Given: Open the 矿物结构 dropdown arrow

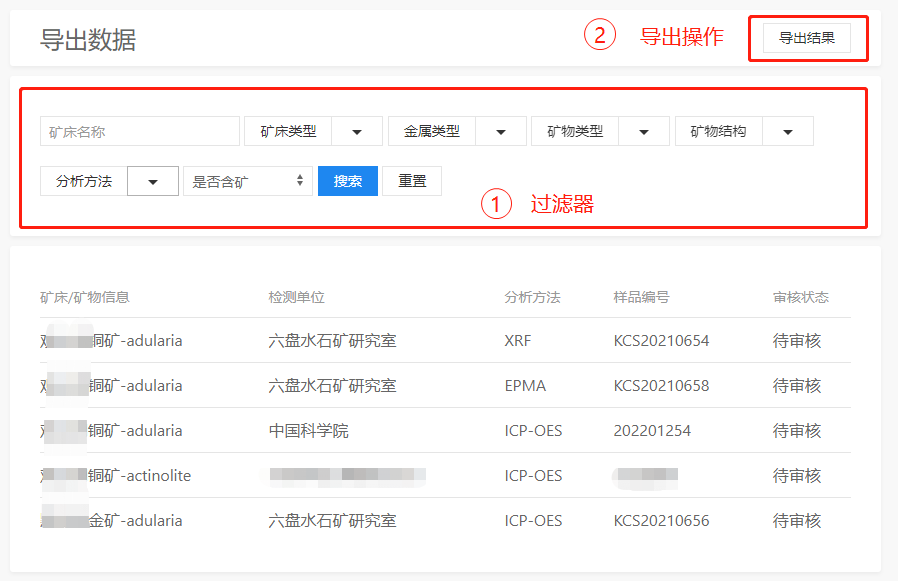Looking at the screenshot, I should pos(788,131).
